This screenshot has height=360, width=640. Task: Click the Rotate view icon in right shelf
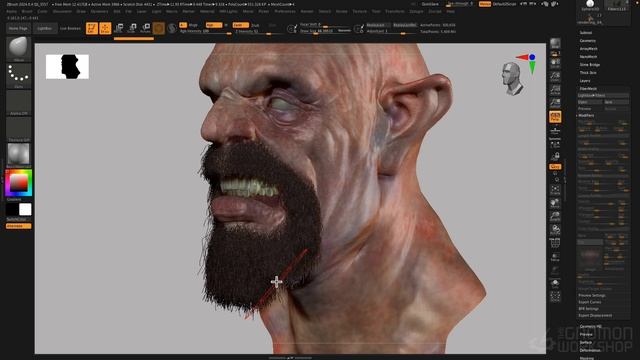point(555,230)
